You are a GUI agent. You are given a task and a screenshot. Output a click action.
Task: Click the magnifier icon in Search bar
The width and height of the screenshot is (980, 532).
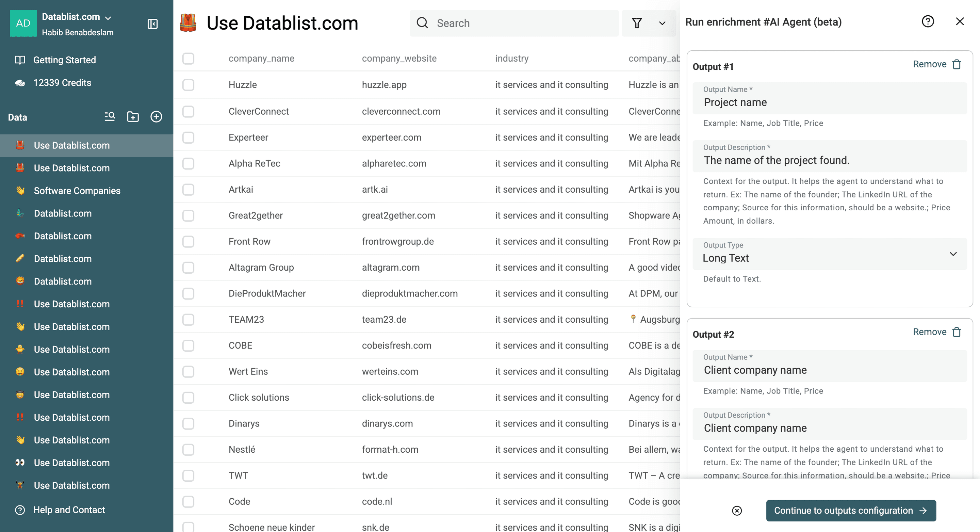pyautogui.click(x=422, y=23)
